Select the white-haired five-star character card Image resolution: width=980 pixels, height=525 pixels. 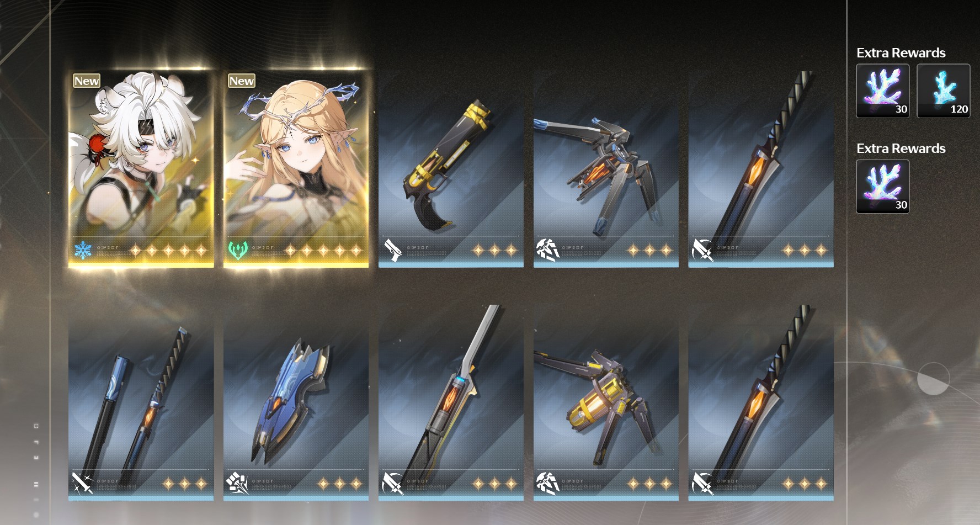coord(141,168)
